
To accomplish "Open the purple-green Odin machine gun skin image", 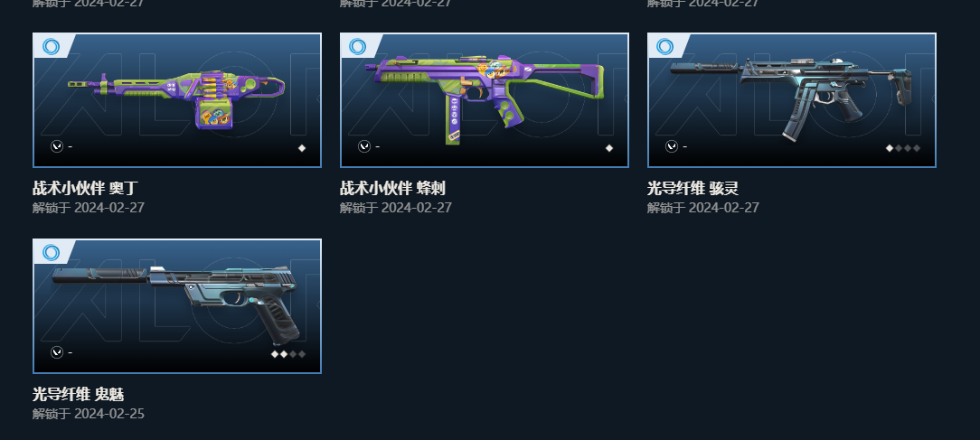I will (x=177, y=100).
